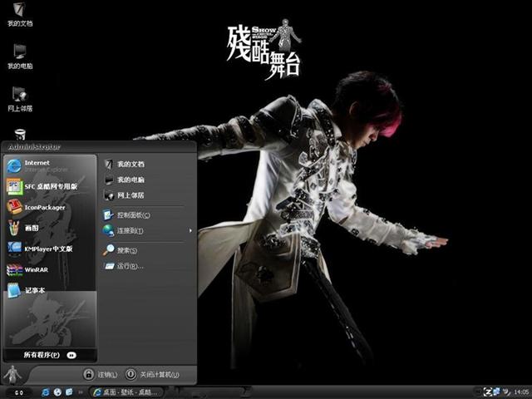The image size is (532, 399).
Task: Click the Z icon in system tray
Action: (x=488, y=392)
